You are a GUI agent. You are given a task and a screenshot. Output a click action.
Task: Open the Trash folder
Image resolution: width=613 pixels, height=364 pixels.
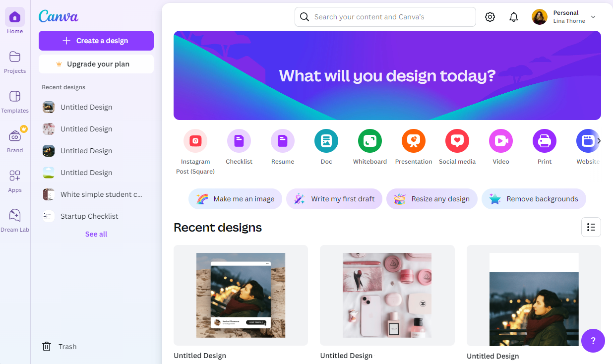click(x=60, y=347)
